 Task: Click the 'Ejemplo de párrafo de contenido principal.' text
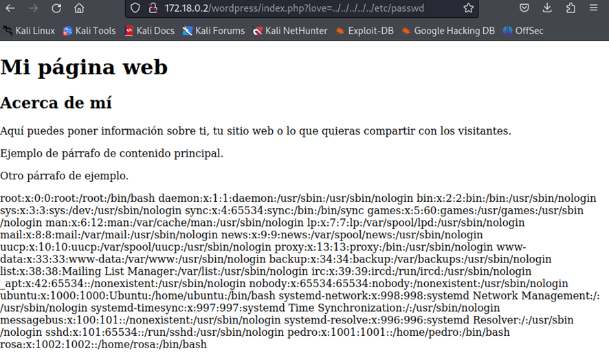pyautogui.click(x=112, y=153)
